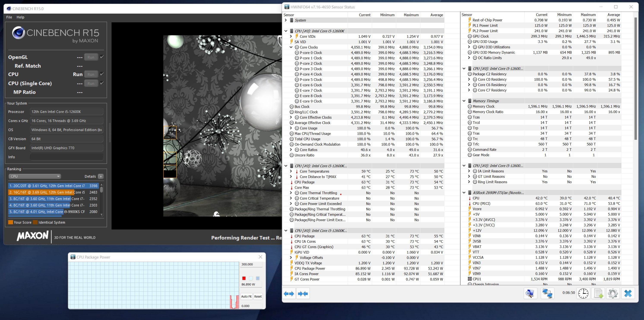
Task: Click the white graph color swatch
Action: 251,278
